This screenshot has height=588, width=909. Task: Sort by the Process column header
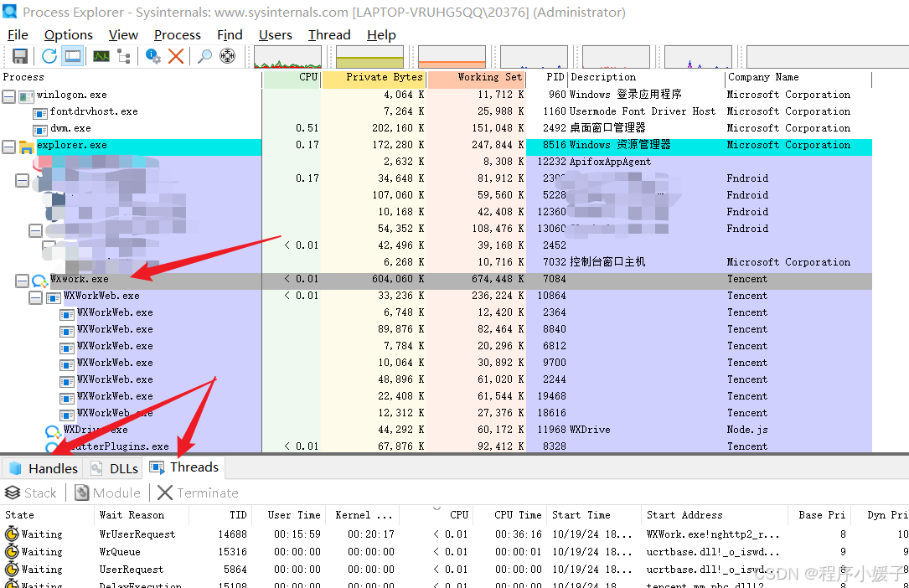pos(131,77)
